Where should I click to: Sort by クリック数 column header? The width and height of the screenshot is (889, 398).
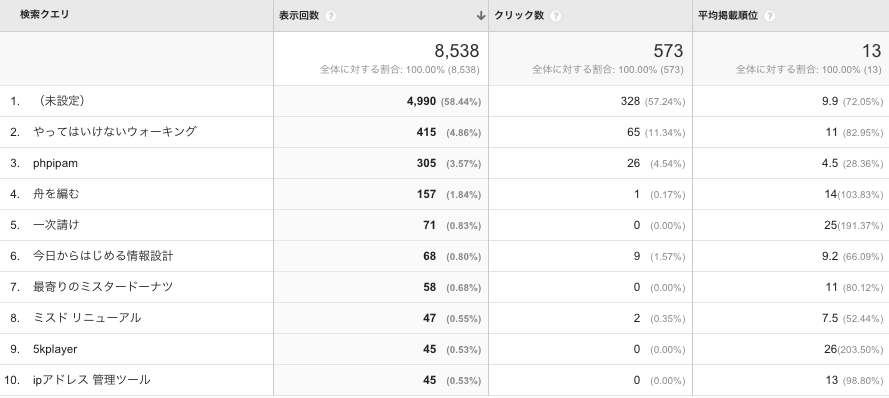click(519, 16)
